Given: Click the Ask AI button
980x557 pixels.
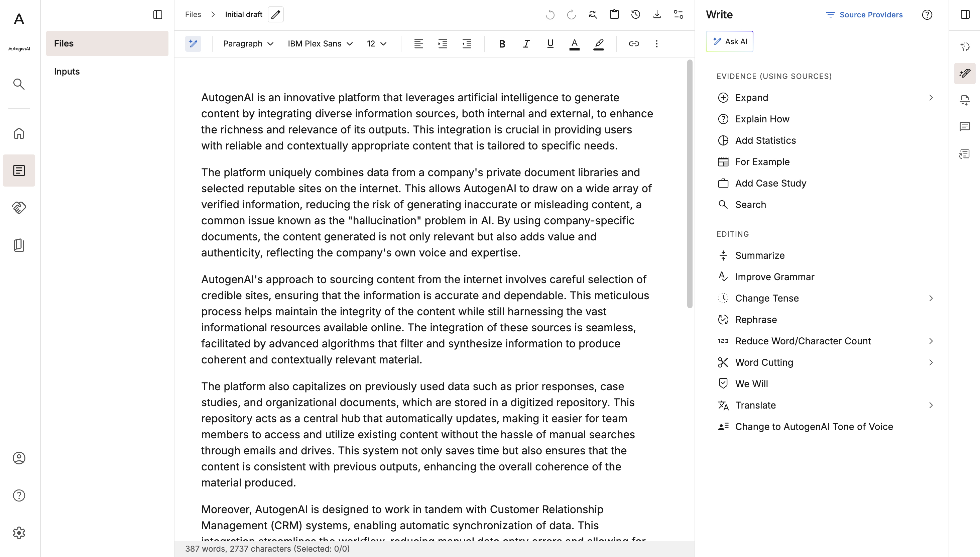Looking at the screenshot, I should point(729,41).
